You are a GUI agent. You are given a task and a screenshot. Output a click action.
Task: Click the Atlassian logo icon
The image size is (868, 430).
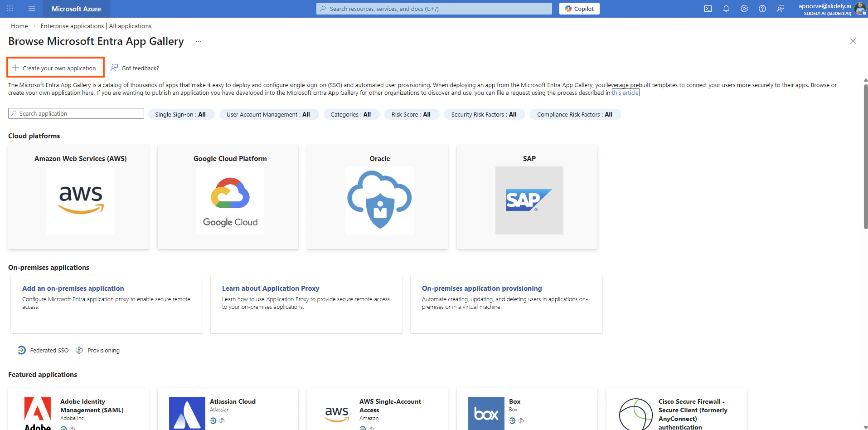(x=187, y=413)
